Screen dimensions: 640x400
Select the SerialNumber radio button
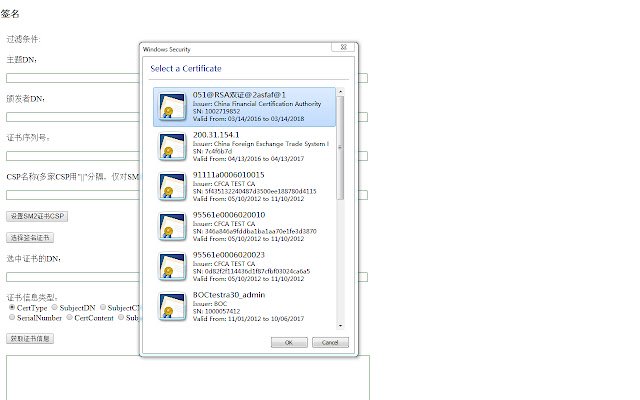pos(12,317)
